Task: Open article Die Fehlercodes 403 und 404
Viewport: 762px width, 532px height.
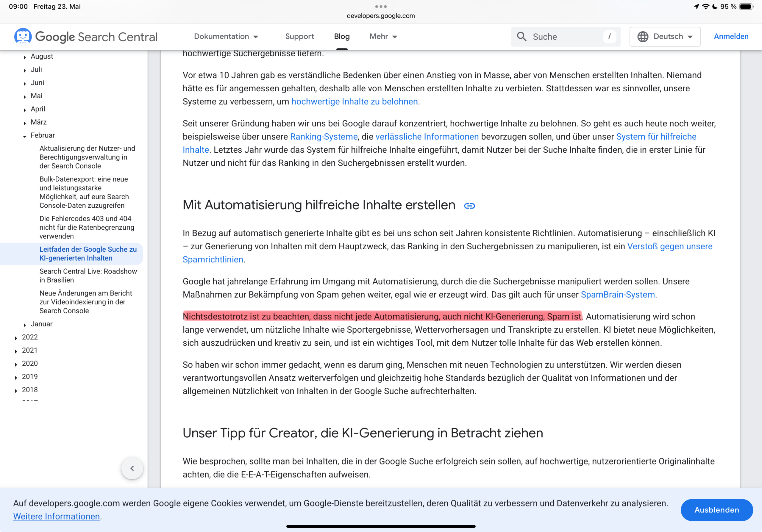Action: tap(87, 227)
